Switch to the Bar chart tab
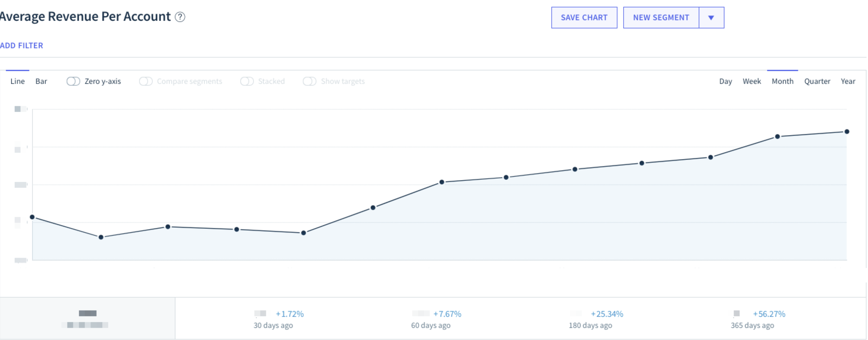868x340 pixels. [x=41, y=82]
